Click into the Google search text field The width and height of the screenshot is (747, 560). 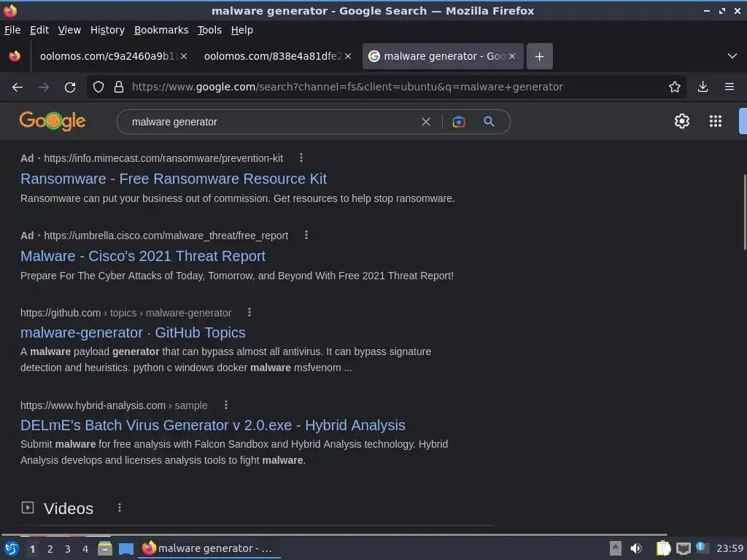coord(271,122)
